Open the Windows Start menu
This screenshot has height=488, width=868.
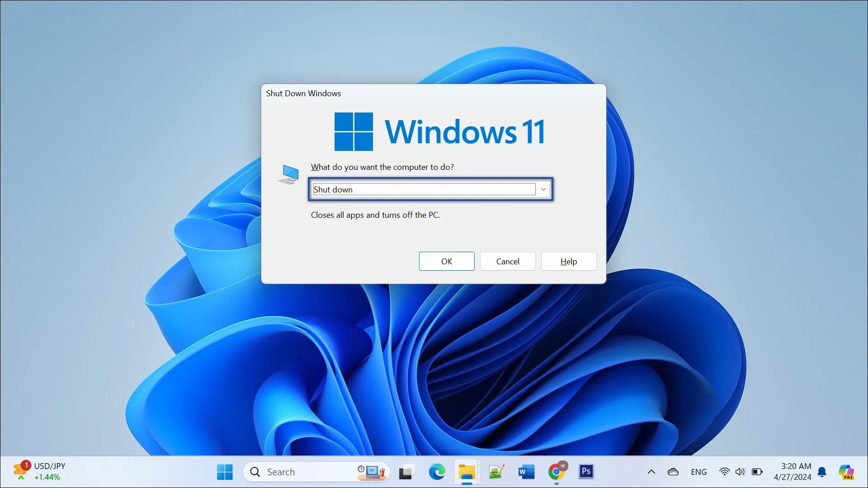225,472
